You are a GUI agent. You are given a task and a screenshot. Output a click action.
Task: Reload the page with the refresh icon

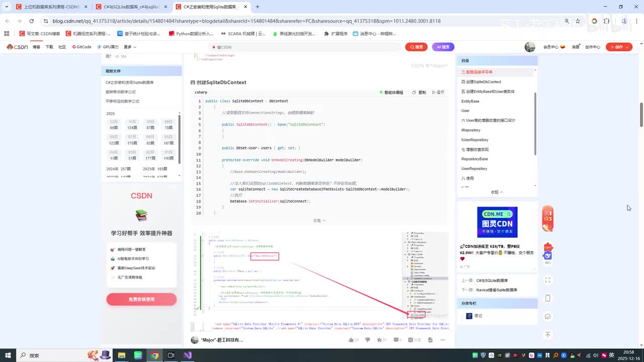[31, 21]
